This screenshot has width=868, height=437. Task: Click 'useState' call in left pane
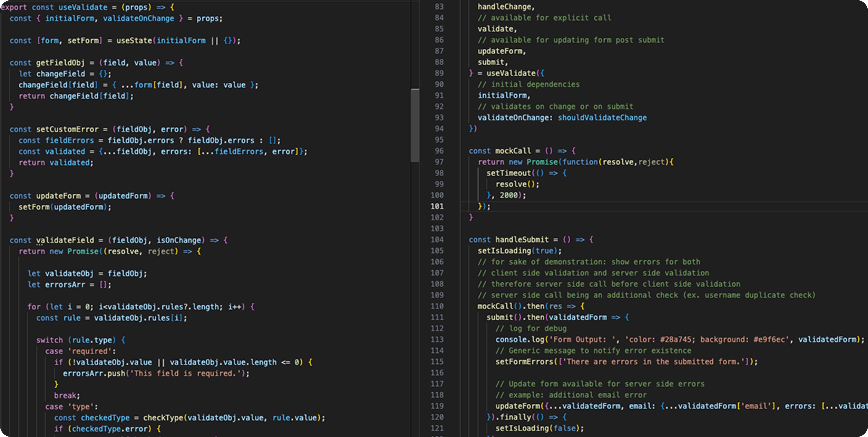click(x=134, y=40)
